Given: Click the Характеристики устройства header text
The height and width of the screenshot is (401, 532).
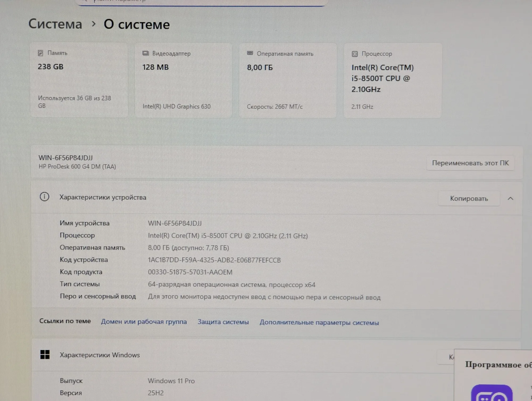Looking at the screenshot, I should (x=103, y=197).
